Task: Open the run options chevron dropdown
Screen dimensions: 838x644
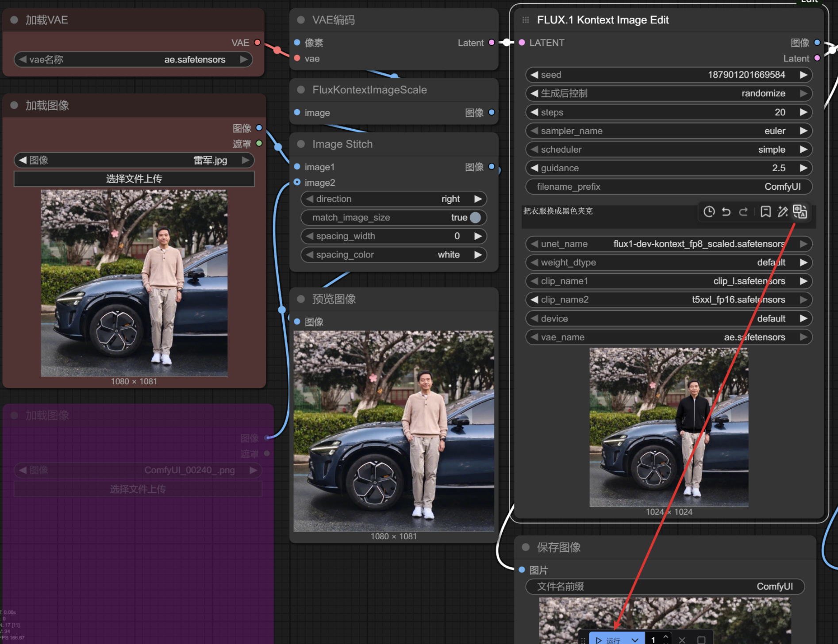Action: pos(635,640)
